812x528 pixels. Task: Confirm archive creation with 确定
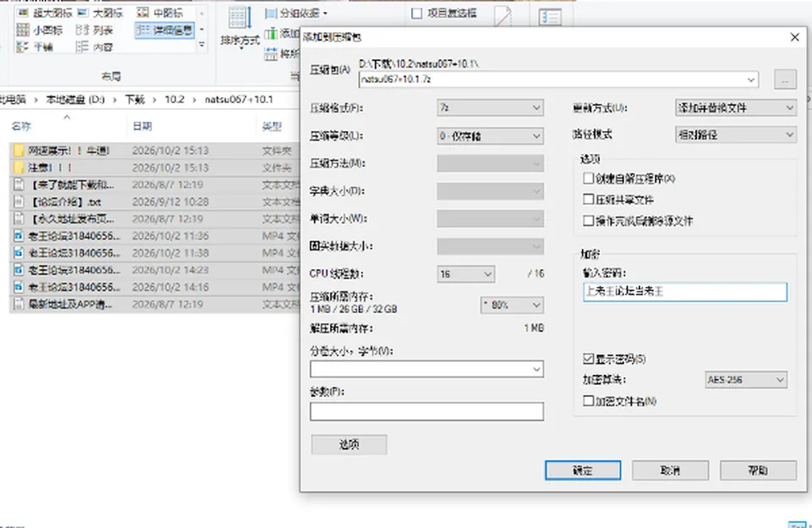583,470
